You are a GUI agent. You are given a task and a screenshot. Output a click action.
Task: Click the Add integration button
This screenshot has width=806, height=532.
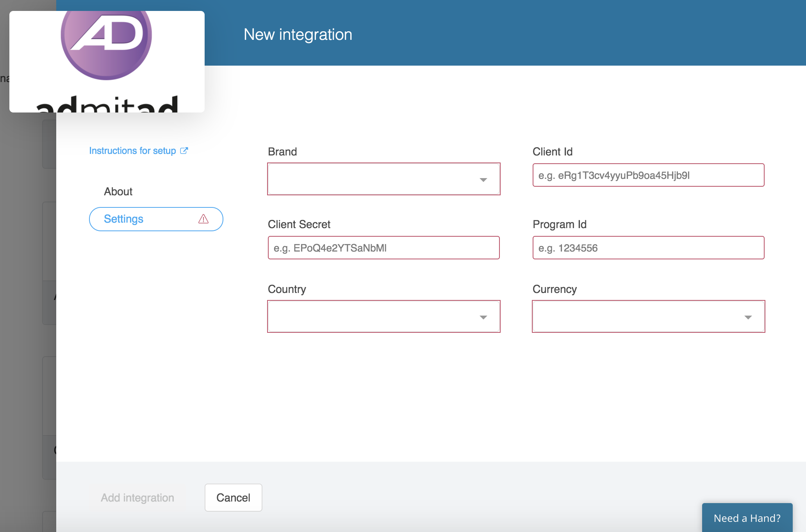click(x=137, y=498)
